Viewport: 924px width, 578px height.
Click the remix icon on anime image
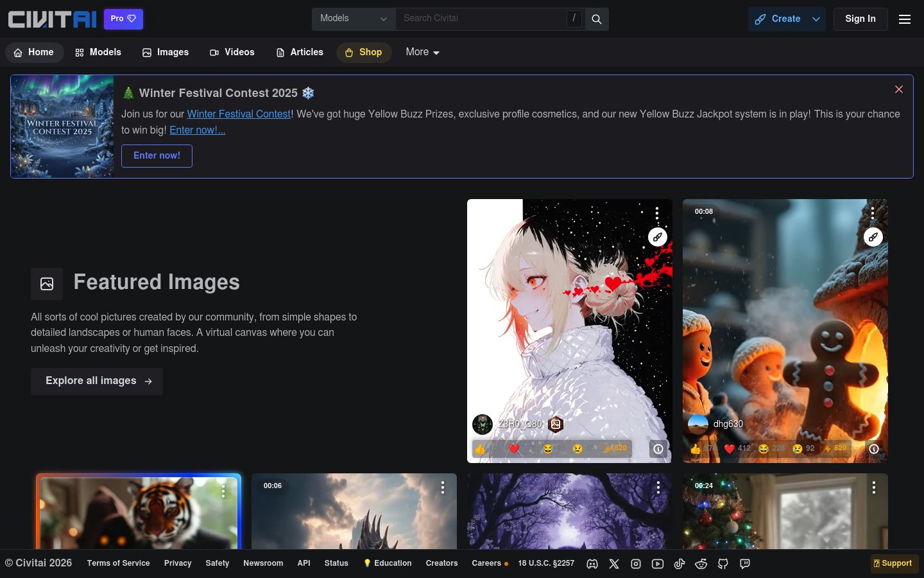click(x=657, y=237)
